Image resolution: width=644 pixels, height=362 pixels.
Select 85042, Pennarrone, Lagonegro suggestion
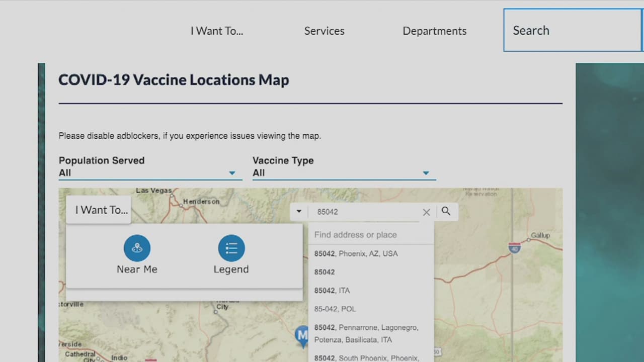pos(366,333)
